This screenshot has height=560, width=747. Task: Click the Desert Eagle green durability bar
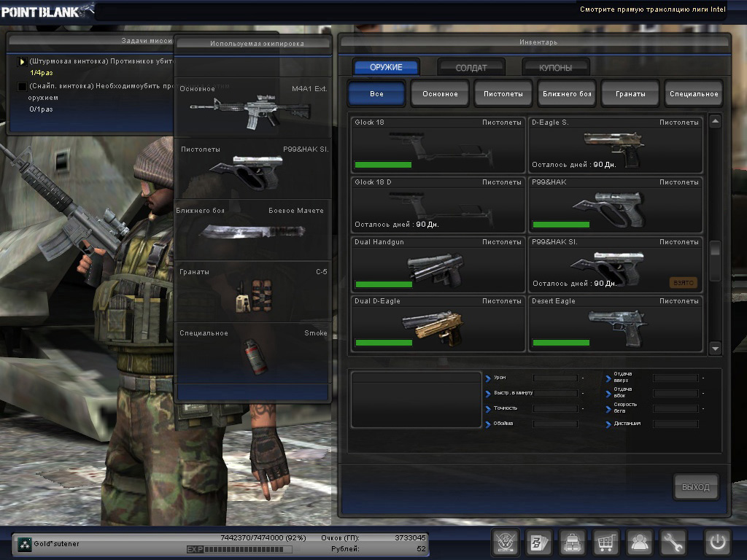pyautogui.click(x=561, y=343)
